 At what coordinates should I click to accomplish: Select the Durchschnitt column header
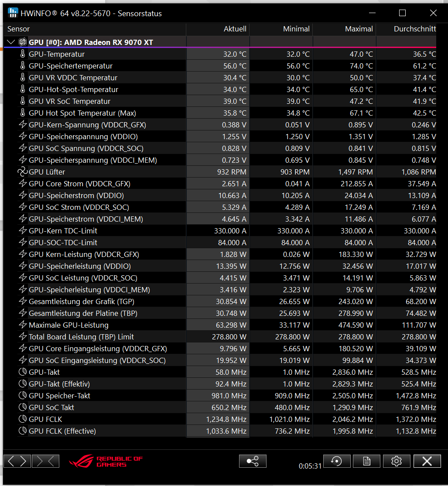coord(406,29)
